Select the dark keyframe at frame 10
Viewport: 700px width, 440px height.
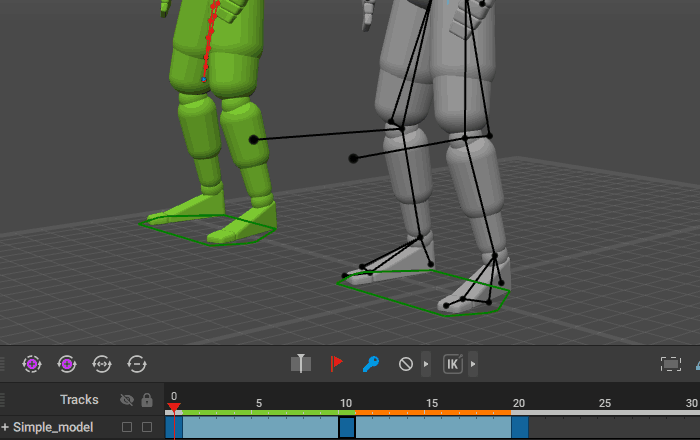(347, 428)
